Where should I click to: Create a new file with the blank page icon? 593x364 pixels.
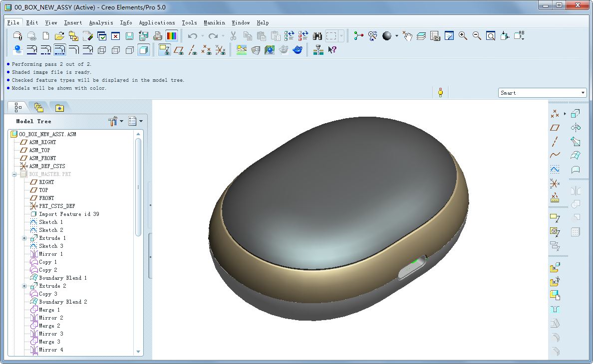46,36
